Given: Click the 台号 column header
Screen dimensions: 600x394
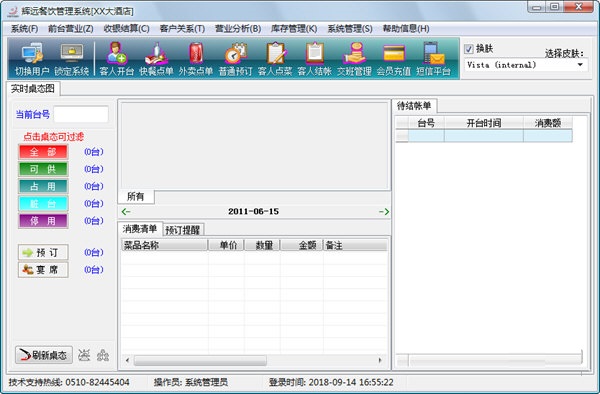Looking at the screenshot, I should click(x=426, y=123).
